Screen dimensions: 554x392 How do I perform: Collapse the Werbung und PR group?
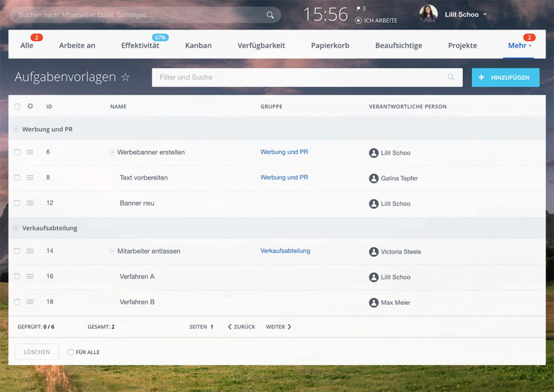(x=16, y=129)
